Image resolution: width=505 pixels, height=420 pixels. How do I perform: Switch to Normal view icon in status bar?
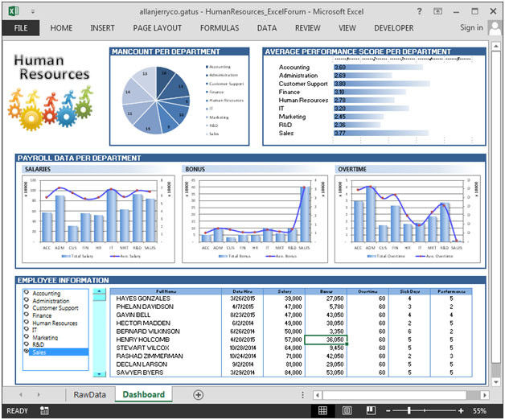tap(322, 410)
